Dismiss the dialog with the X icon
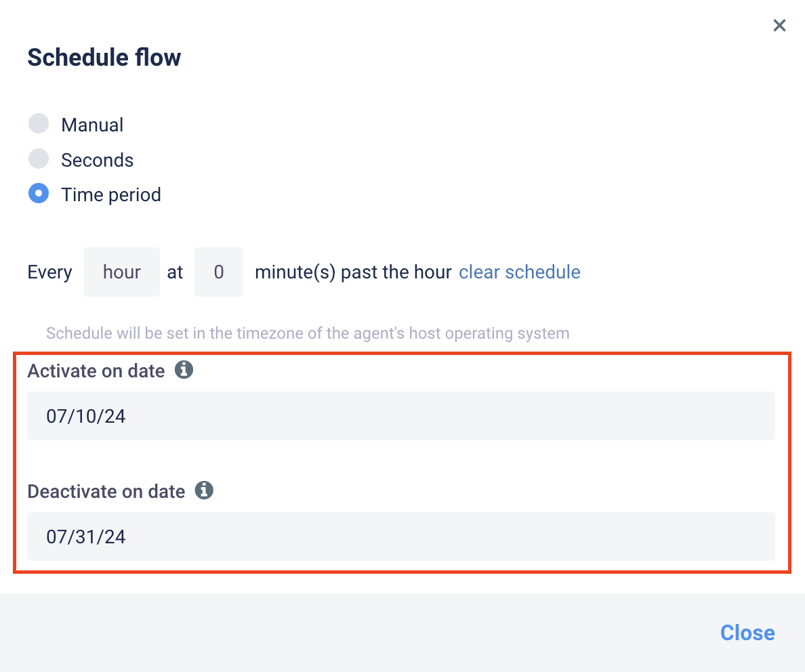Screen dimensions: 805x672 (779, 25)
